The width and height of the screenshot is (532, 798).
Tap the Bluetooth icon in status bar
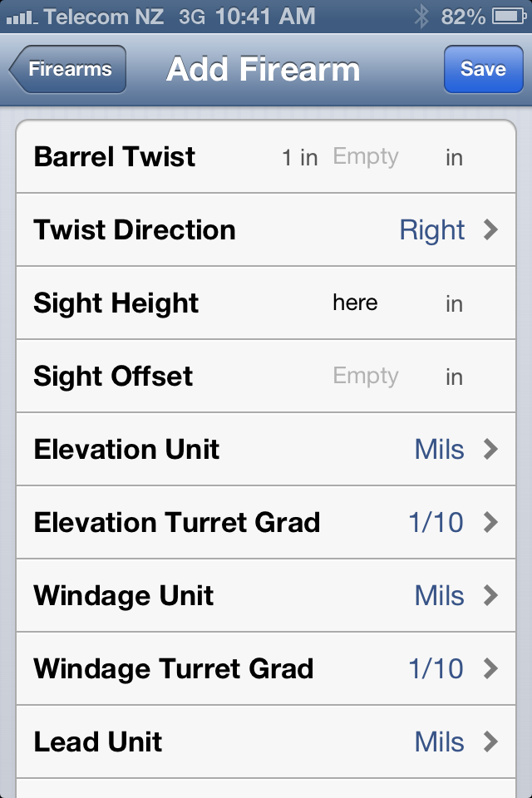click(x=421, y=17)
